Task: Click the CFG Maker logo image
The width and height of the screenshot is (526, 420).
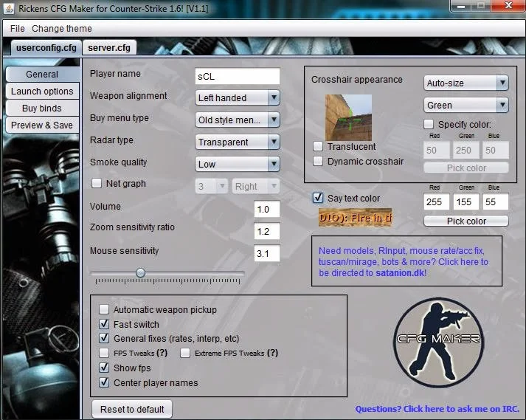Action: tap(438, 342)
